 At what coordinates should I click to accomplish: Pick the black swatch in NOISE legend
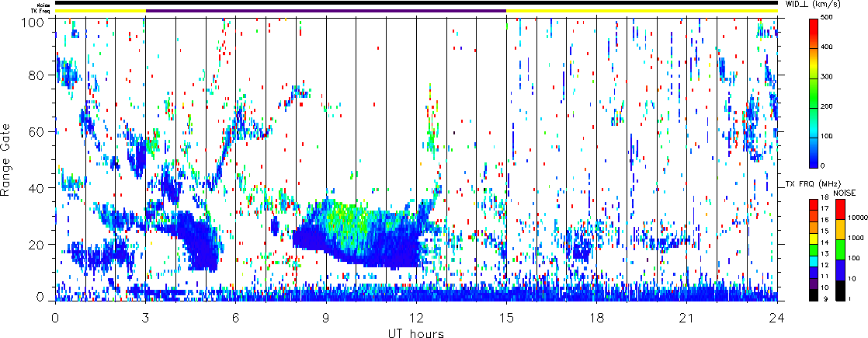point(840,291)
